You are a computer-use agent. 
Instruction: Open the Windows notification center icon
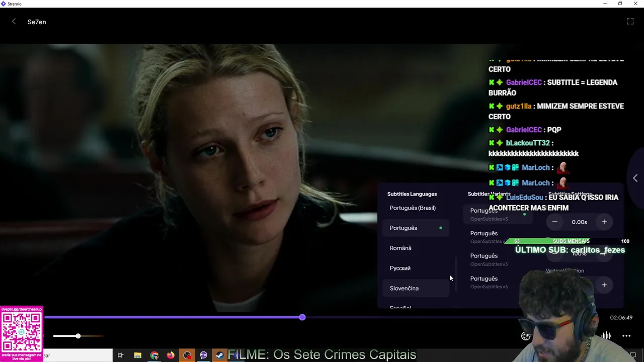click(x=633, y=355)
